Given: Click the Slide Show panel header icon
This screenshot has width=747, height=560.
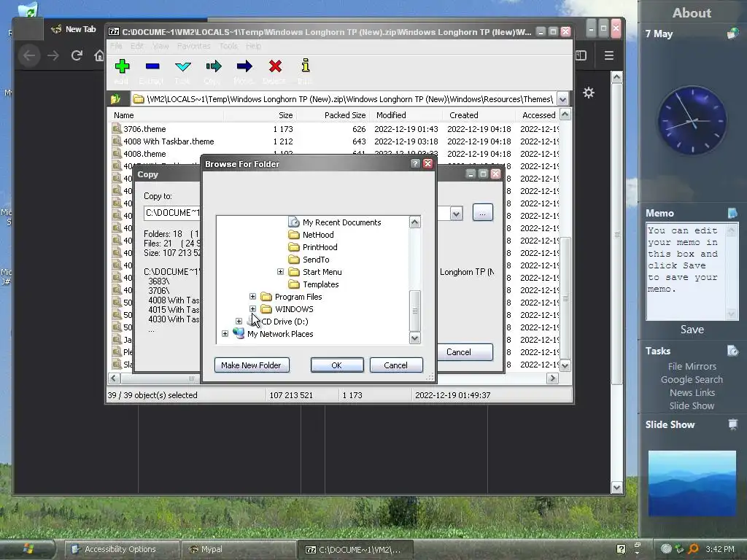Looking at the screenshot, I should click(732, 424).
